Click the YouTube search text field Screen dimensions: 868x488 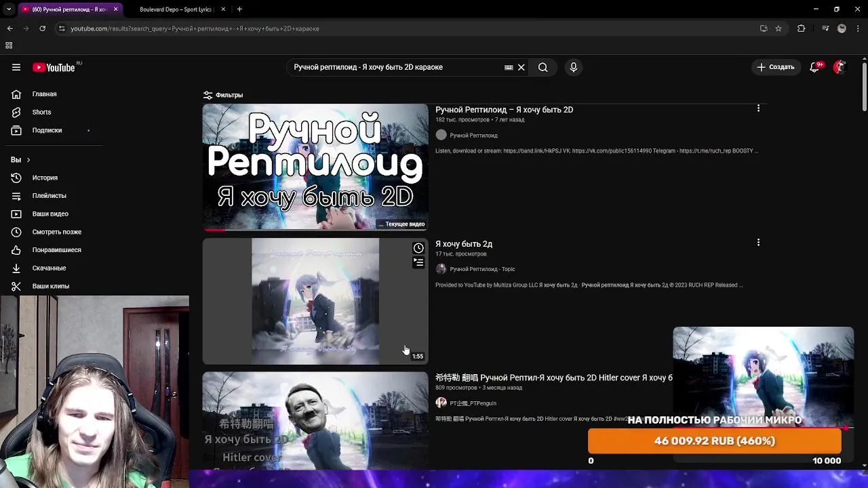click(397, 67)
